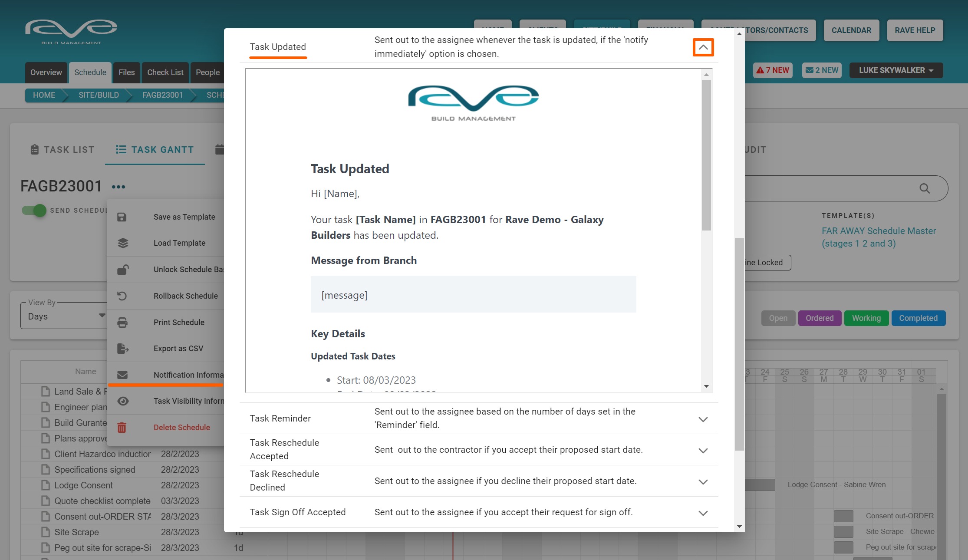Screen dimensions: 968x560
Task: Click the Print Schedule printer icon
Action: (122, 323)
